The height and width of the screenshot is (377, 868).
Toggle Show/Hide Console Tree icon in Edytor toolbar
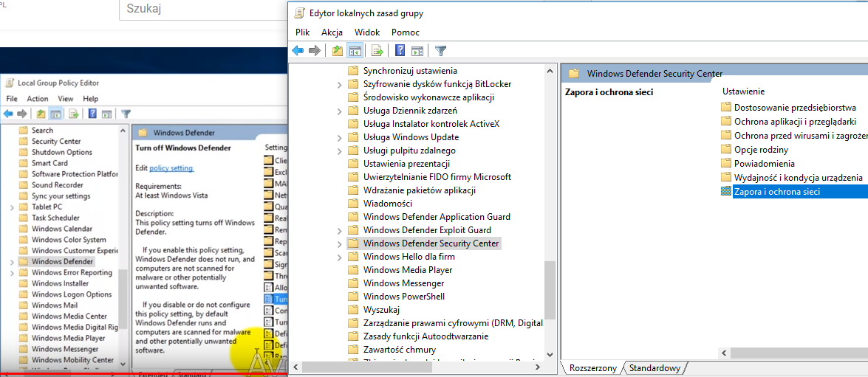click(x=355, y=51)
